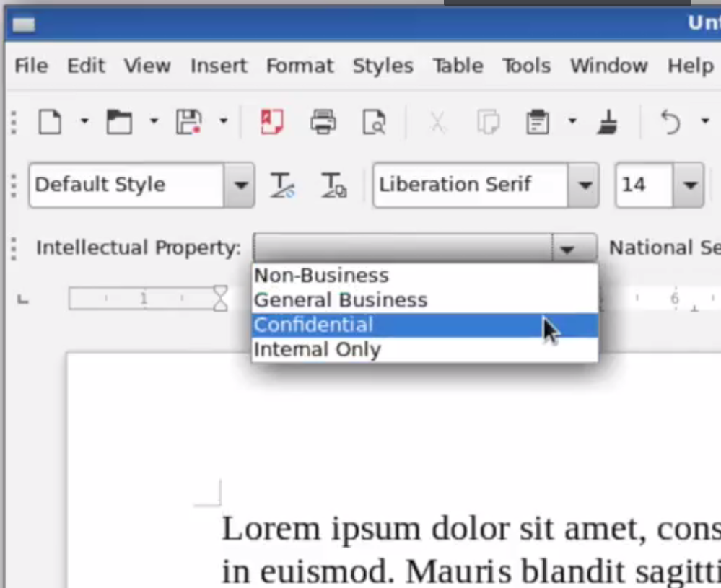Click the Undo arrow icon
721x588 pixels.
pos(670,123)
